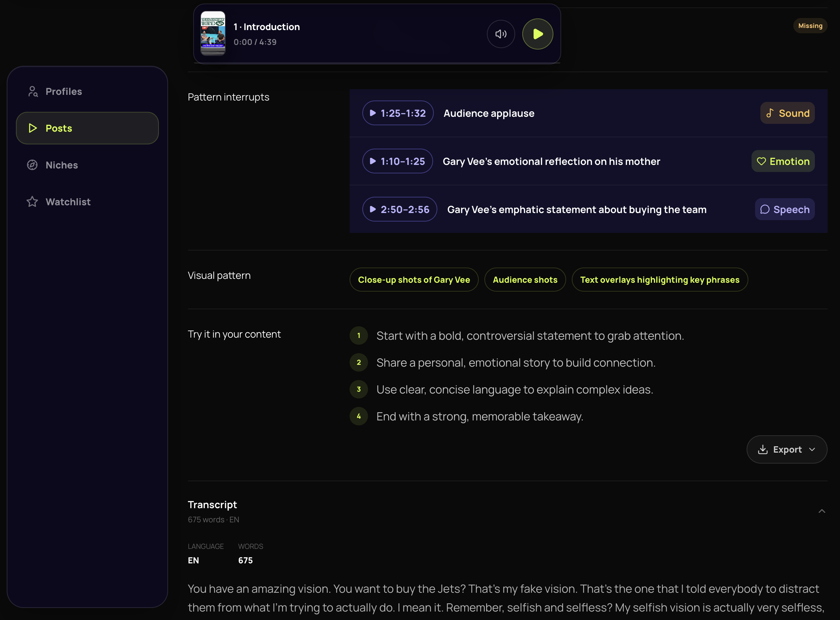
Task: Jump to timestamp 2:50–2:56
Action: tap(399, 209)
